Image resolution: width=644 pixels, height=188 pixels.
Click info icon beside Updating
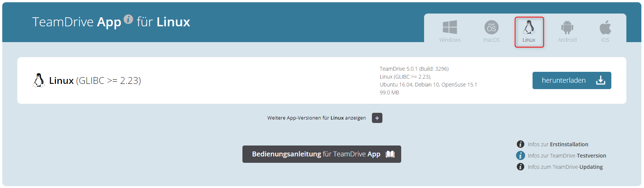tap(520, 167)
